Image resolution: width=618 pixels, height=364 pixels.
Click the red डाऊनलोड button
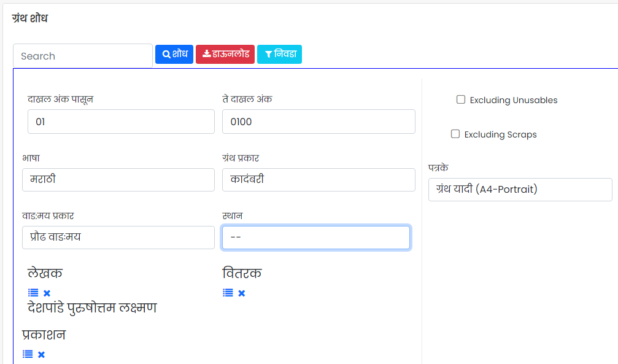pos(225,54)
